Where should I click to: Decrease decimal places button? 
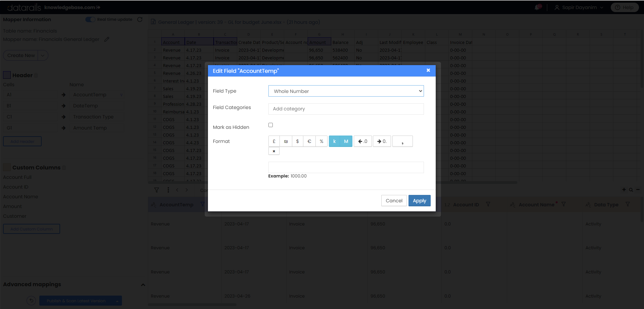(363, 141)
